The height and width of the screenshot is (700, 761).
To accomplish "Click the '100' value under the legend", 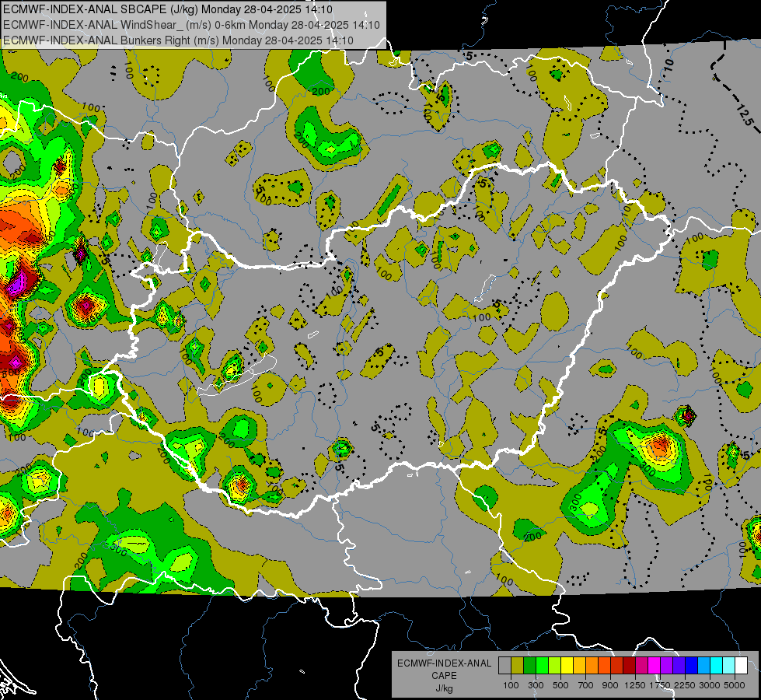I will [511, 685].
